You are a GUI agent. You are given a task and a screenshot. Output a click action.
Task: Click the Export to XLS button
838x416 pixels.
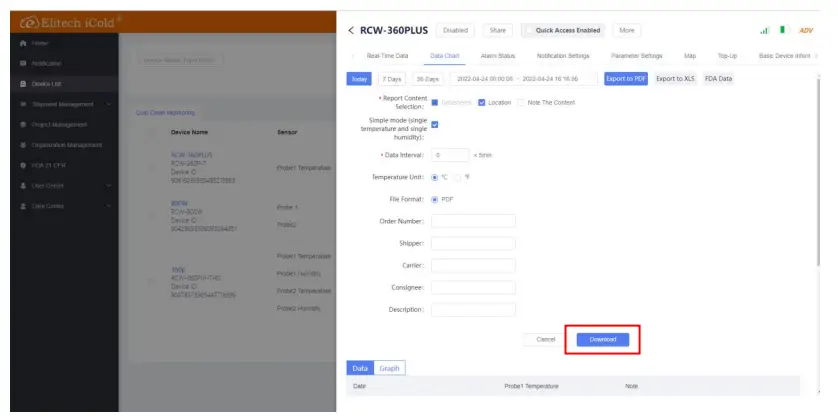[675, 79]
